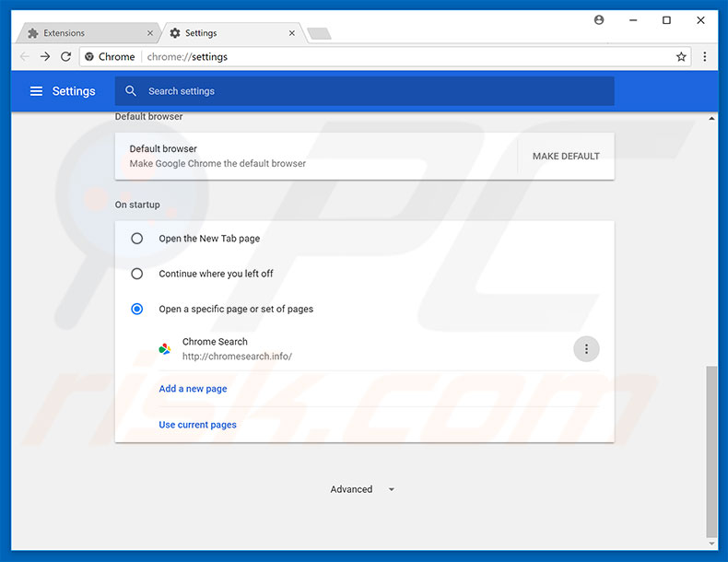
Task: Select Open a specific page or set of pages
Action: tap(137, 309)
